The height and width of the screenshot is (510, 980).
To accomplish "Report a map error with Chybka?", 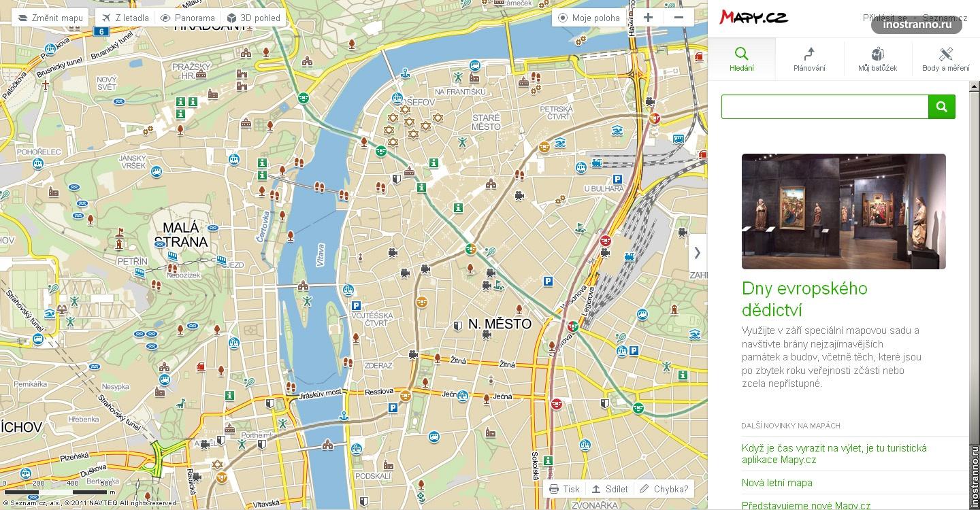I will coord(664,489).
